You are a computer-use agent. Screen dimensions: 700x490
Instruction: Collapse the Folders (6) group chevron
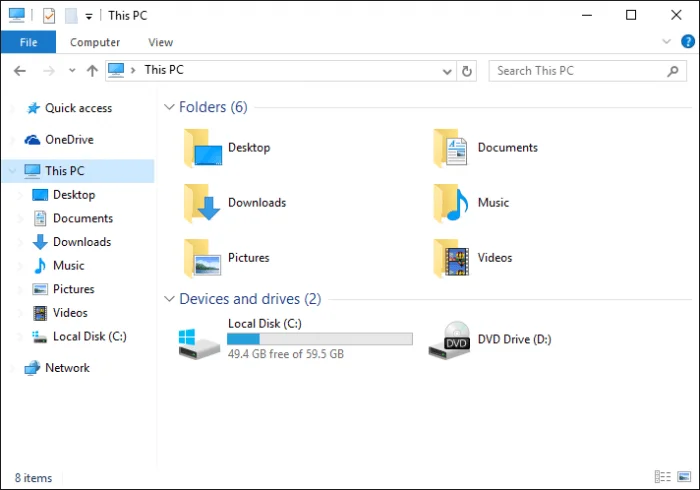169,107
